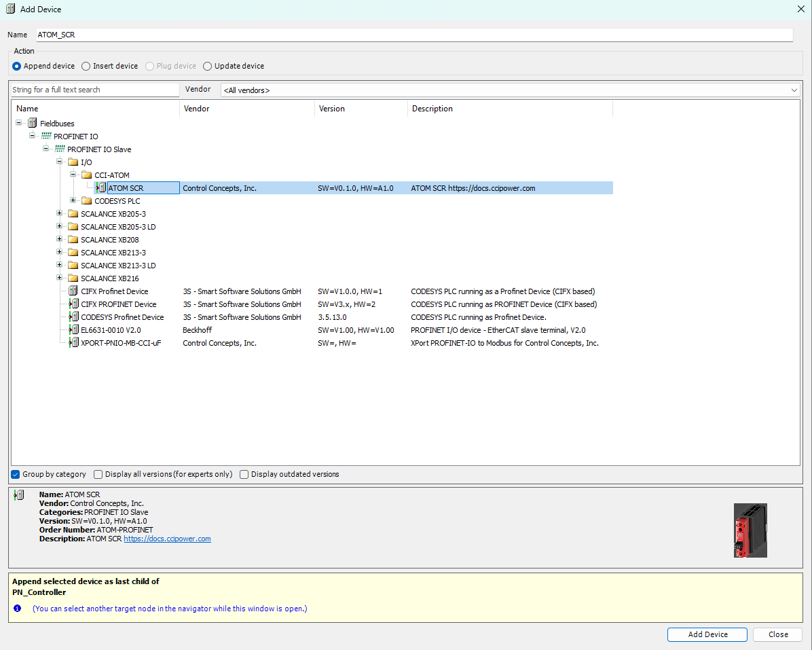Click the EL6631-0010 V2.0 device icon
Screen dimensions: 812x650
[x=73, y=329]
